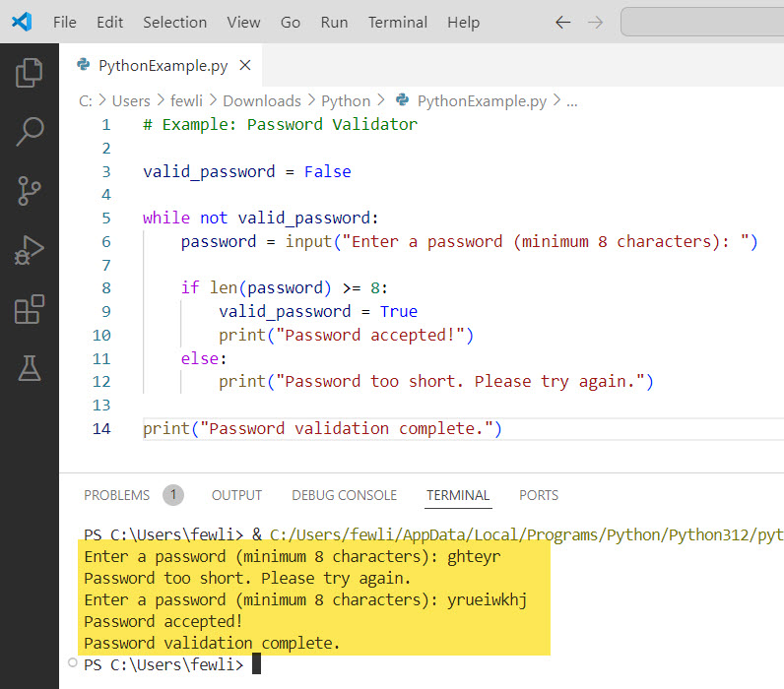
Task: Open the Terminal menu
Action: click(398, 22)
